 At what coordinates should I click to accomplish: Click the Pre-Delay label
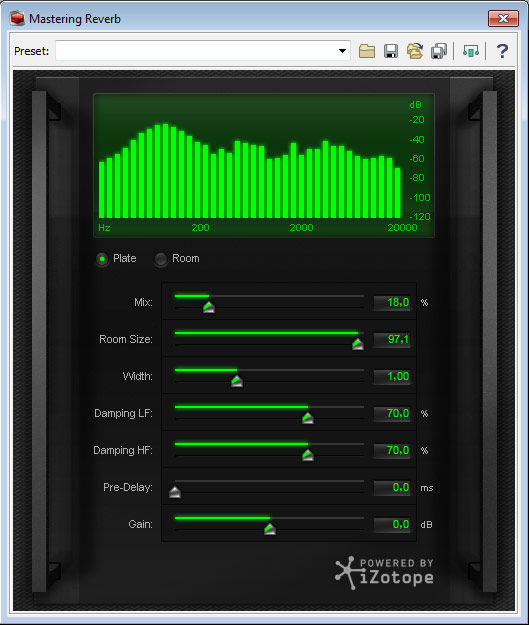[128, 487]
